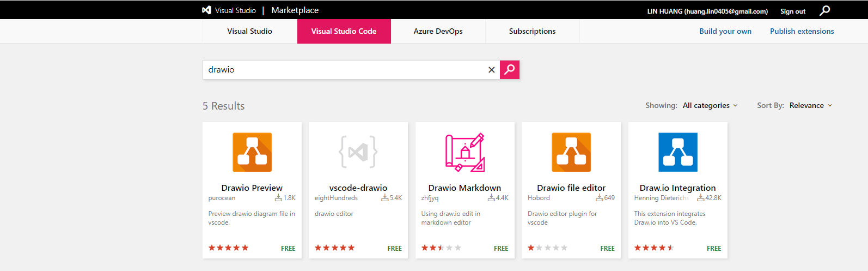Viewport: 868px width, 271px height.
Task: Open the Sort By Relevance dropdown
Action: (x=811, y=105)
